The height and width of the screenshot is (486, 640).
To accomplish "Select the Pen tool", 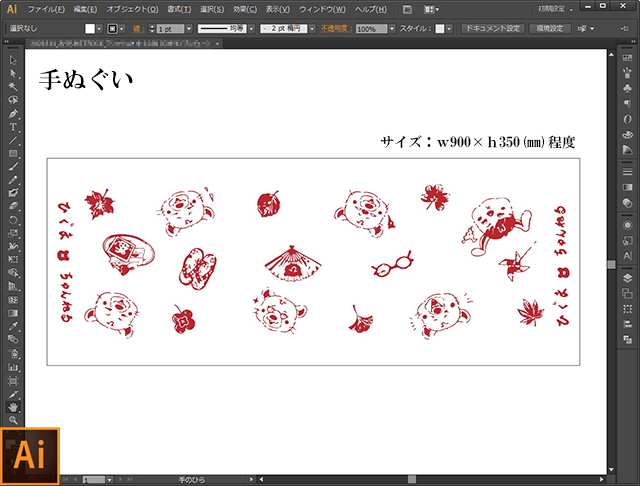I will pos(13,113).
